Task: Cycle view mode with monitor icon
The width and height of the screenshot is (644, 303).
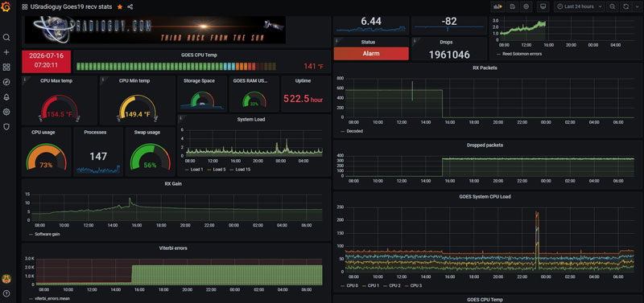Action: tap(543, 6)
